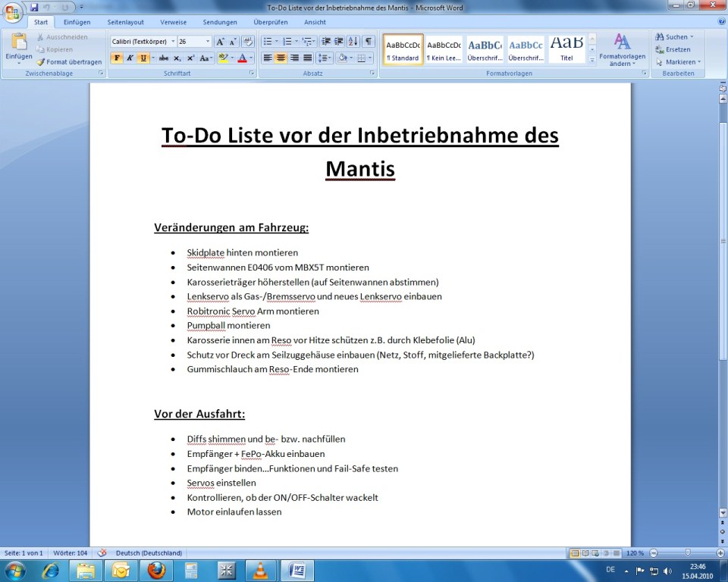This screenshot has height=582, width=728.
Task: Switch to outline view icon
Action: point(606,552)
